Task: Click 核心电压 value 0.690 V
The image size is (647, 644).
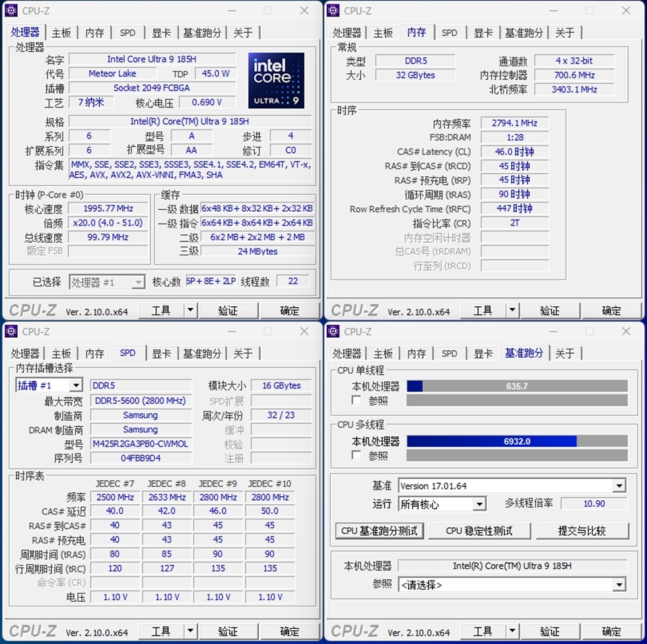Action: [x=207, y=102]
